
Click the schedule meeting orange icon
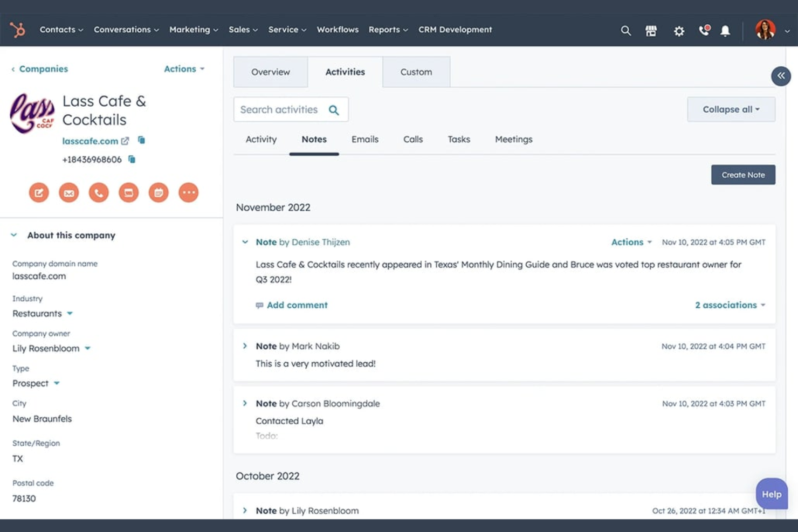pyautogui.click(x=159, y=192)
